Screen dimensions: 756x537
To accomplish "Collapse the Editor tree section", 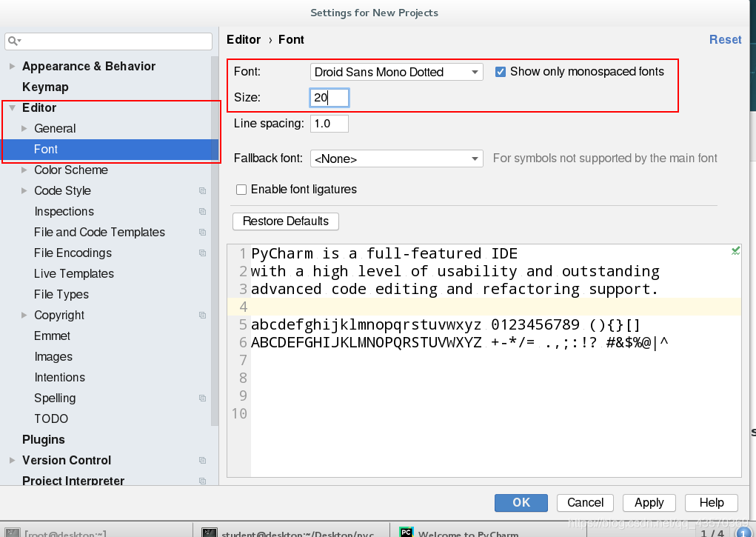I will (12, 107).
